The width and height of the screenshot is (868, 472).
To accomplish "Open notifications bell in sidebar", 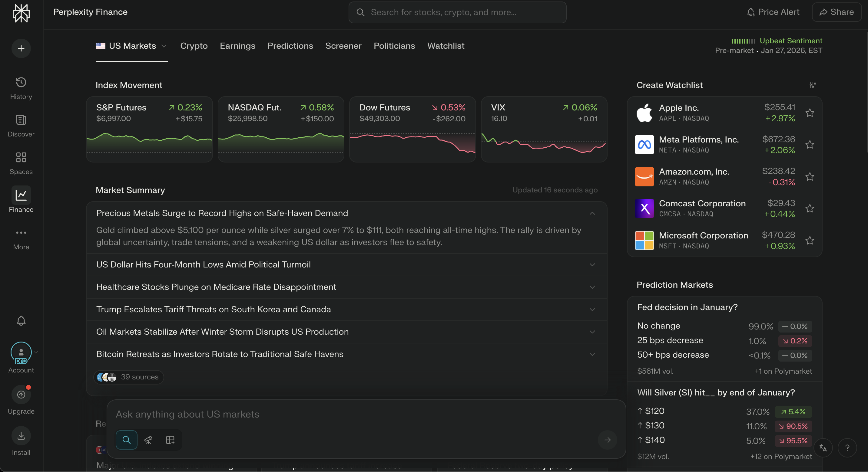I will click(x=21, y=320).
